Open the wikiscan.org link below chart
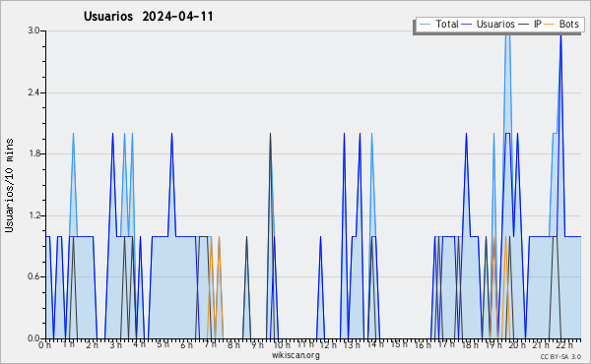The width and height of the screenshot is (591, 364). tap(295, 355)
